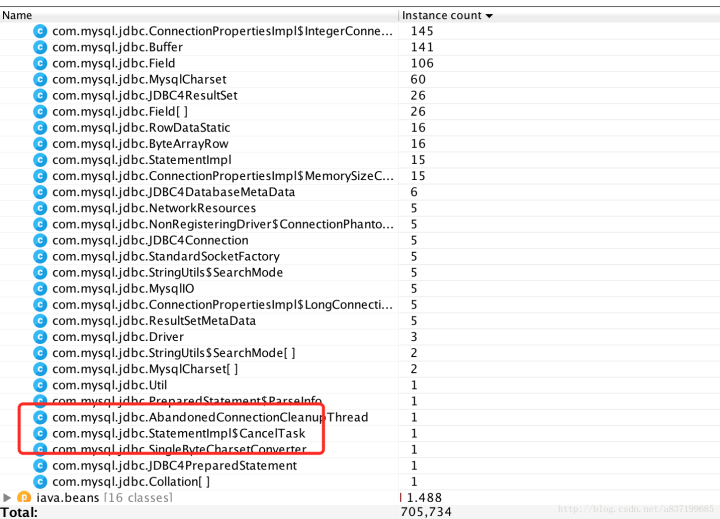This screenshot has height=519, width=720.
Task: Click class icon beside com.mysql.jdbc.StatementImpl row
Action: point(40,160)
